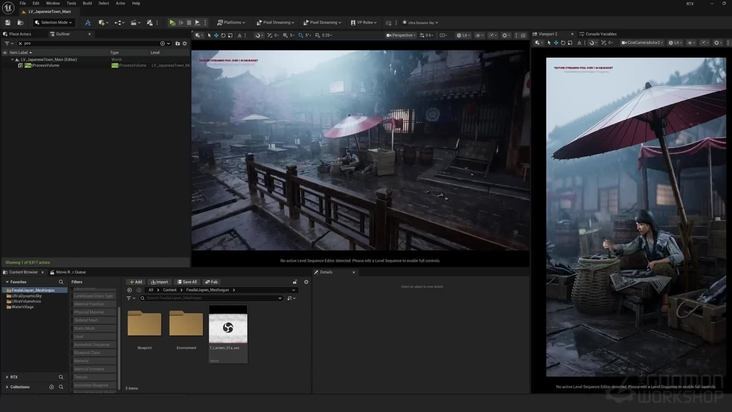Open Content Browser settings gear icon

tap(306, 282)
